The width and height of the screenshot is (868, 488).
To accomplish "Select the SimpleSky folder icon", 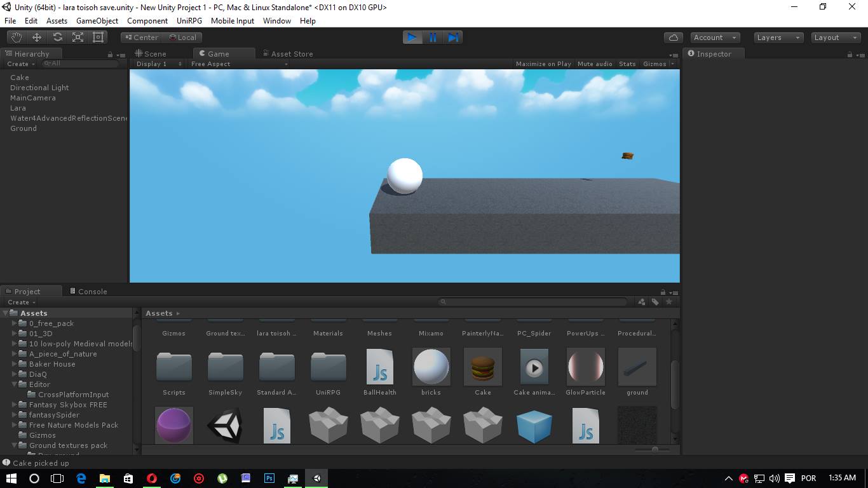I will (x=226, y=367).
